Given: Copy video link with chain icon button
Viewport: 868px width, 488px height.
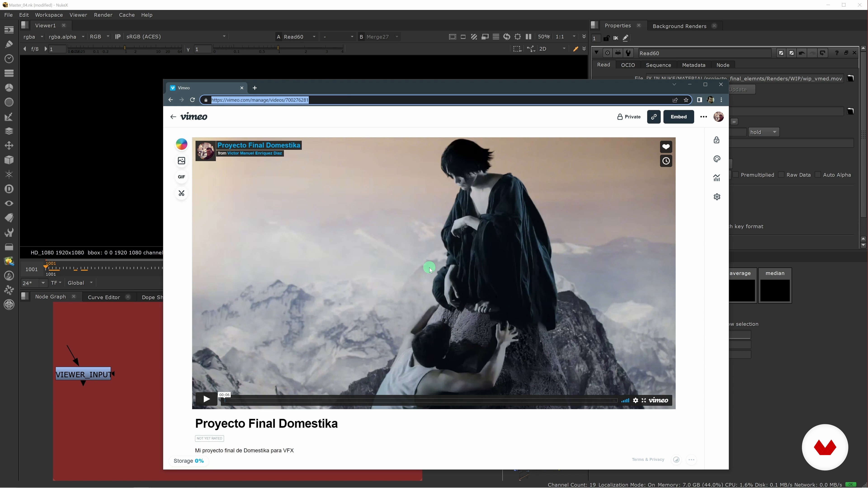Looking at the screenshot, I should tap(654, 117).
